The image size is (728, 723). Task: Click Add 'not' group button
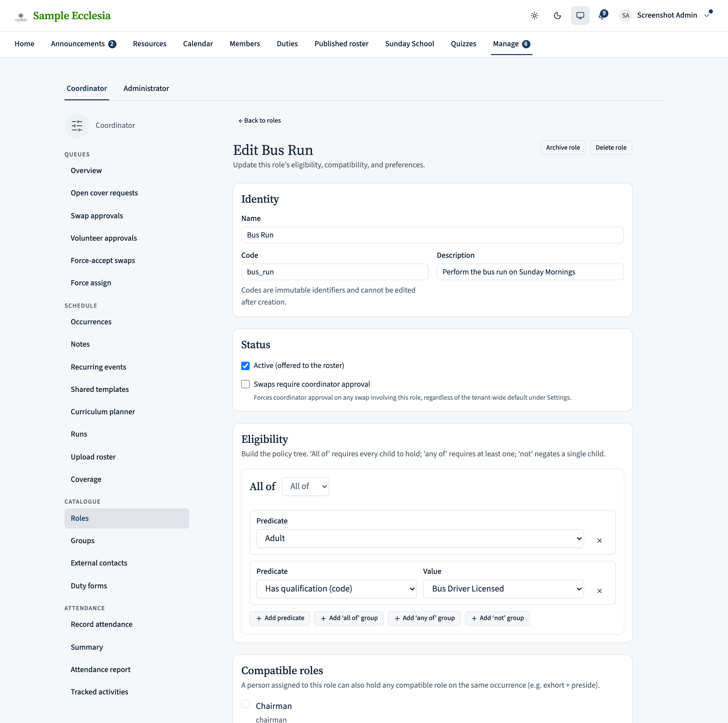pos(497,618)
